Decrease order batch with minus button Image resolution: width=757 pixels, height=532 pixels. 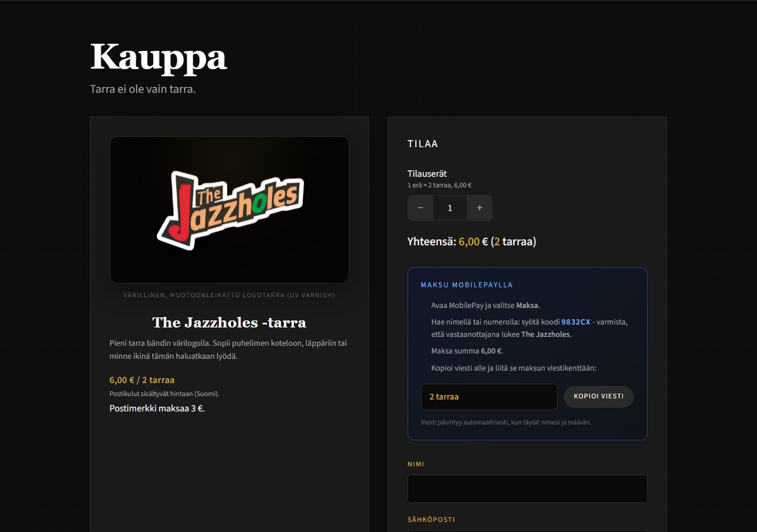420,208
